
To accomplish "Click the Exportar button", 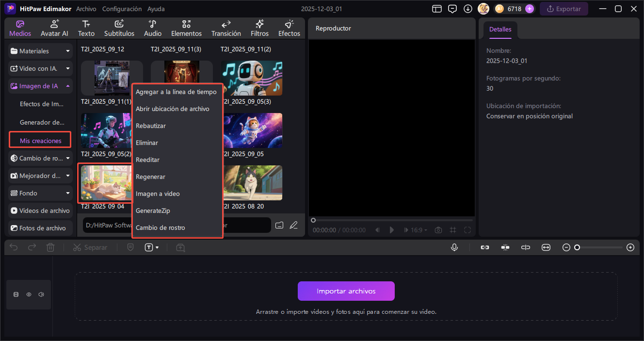I will pyautogui.click(x=563, y=9).
